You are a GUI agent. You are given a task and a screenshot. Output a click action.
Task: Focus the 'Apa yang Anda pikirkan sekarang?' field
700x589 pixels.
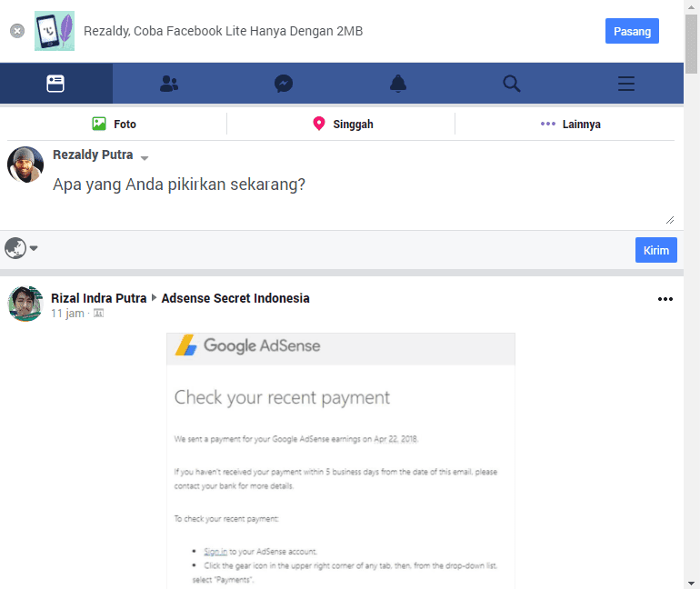click(364, 196)
